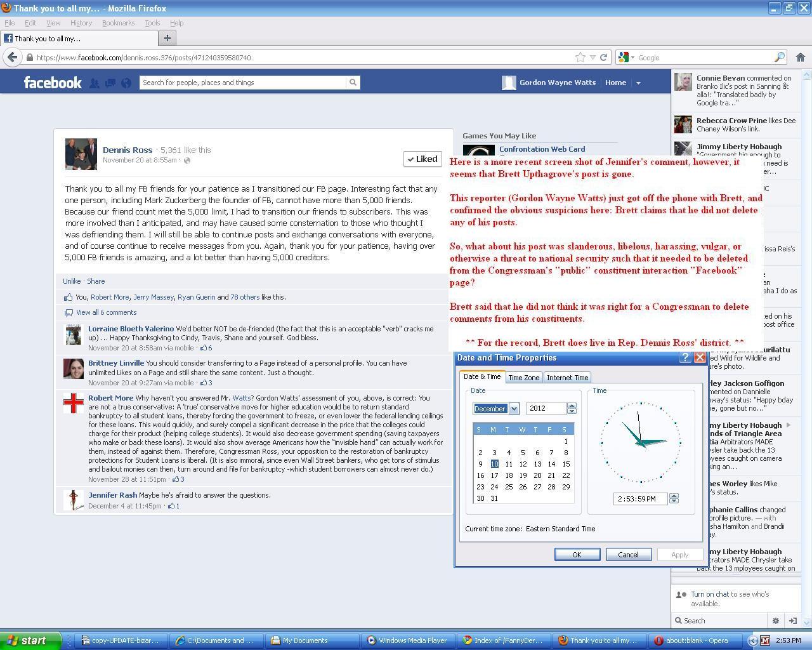Click the Unlike link
Image resolution: width=812 pixels, height=650 pixels.
coord(72,281)
